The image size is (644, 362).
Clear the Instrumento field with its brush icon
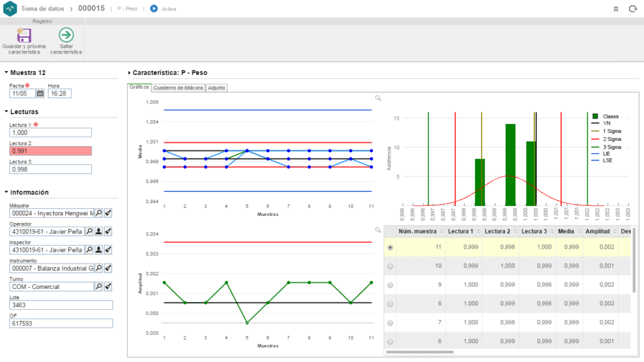tap(108, 268)
